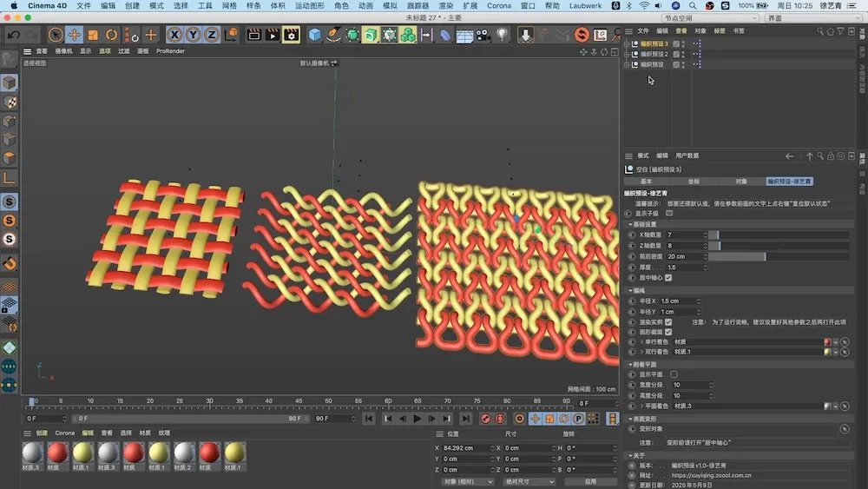The height and width of the screenshot is (489, 868).
Task: Collapse the 基础设置 section
Action: 630,224
